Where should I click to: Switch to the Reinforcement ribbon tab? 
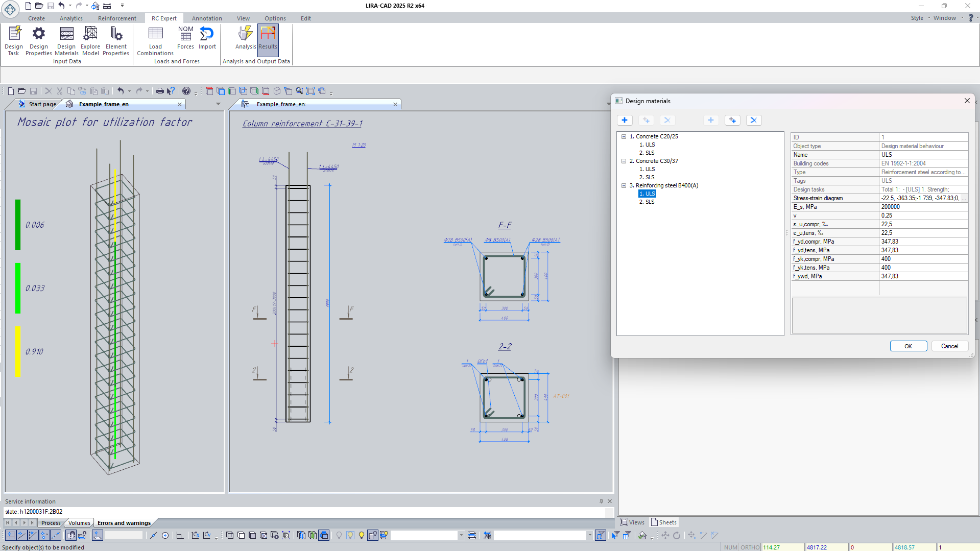coord(117,18)
